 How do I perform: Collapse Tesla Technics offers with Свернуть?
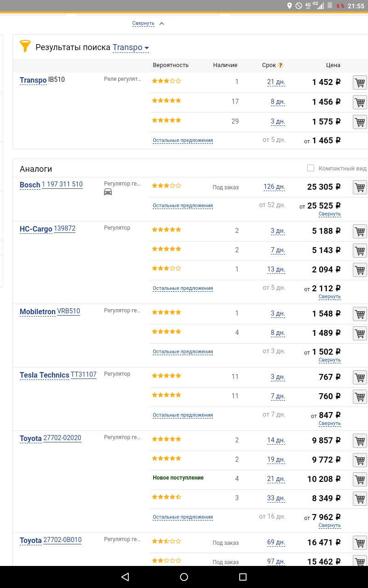coord(329,424)
